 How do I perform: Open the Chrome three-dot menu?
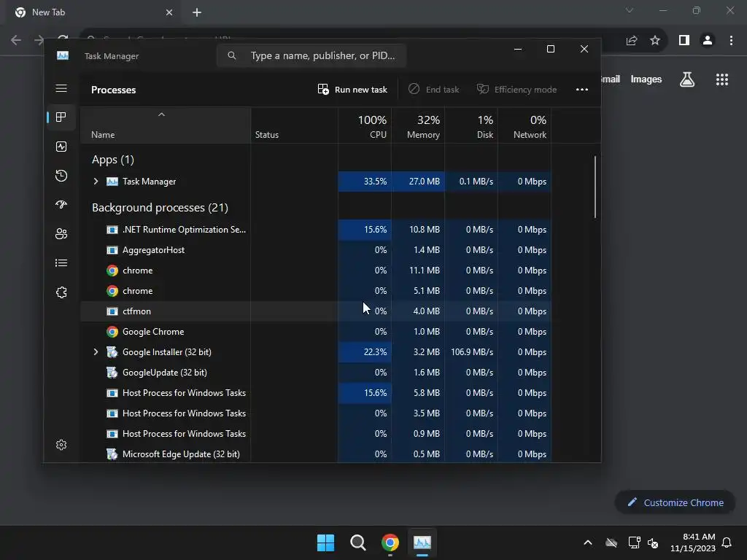731,41
